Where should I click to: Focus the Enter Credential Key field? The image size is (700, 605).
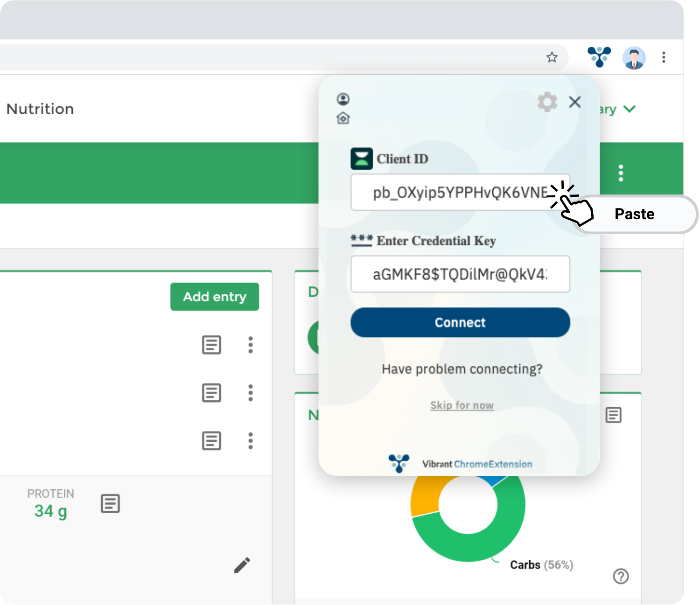460,274
